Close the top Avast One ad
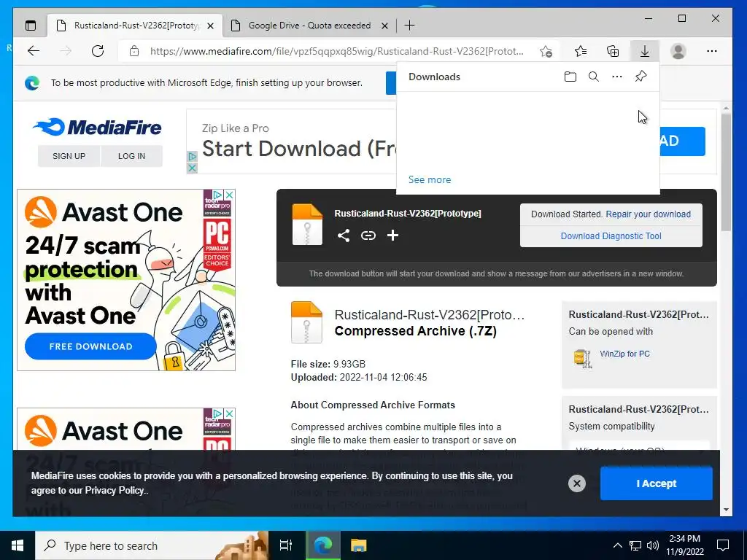This screenshot has height=560, width=747. coord(230,195)
